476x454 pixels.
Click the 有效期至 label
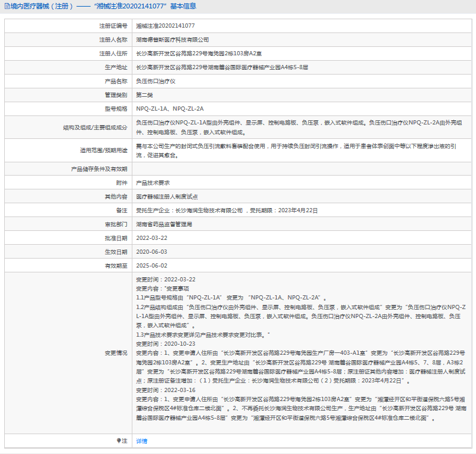pos(116,266)
